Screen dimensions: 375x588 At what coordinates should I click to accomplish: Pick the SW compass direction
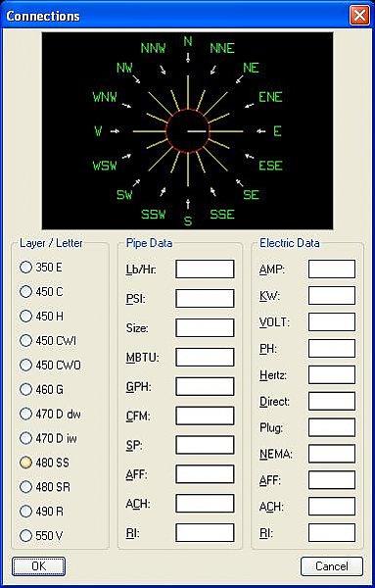click(x=124, y=195)
